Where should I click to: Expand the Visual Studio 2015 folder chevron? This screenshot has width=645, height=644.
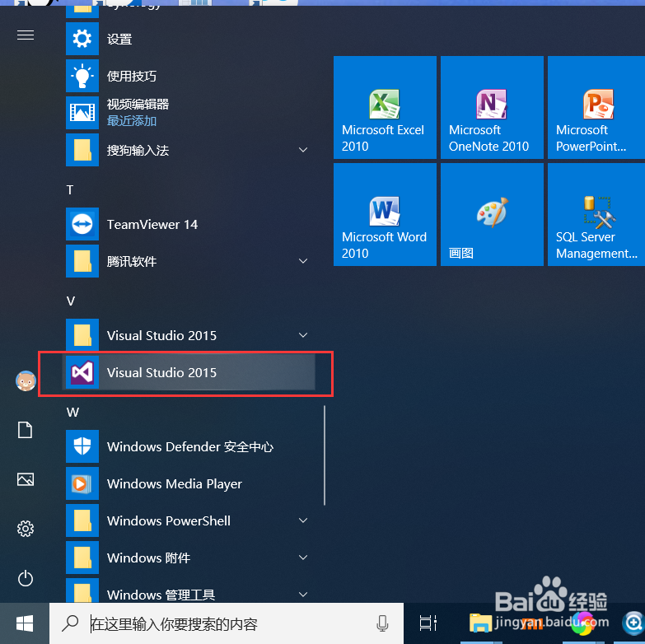click(x=303, y=335)
